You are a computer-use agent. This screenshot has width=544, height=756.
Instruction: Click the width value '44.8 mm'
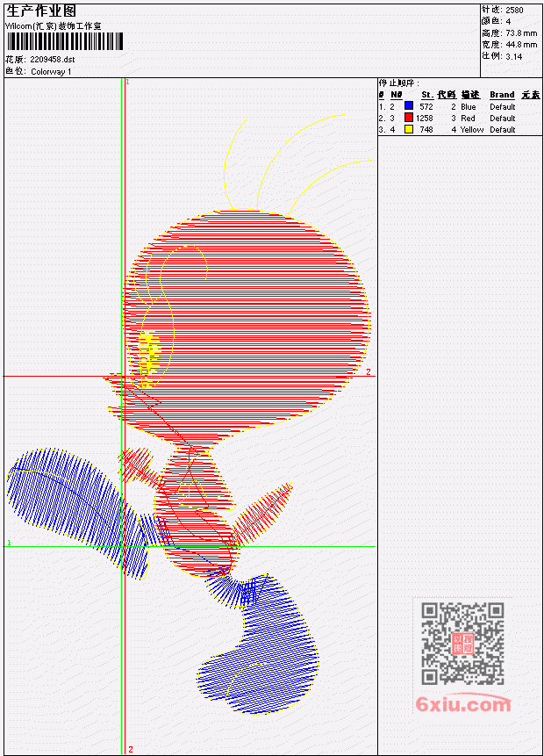coord(521,45)
